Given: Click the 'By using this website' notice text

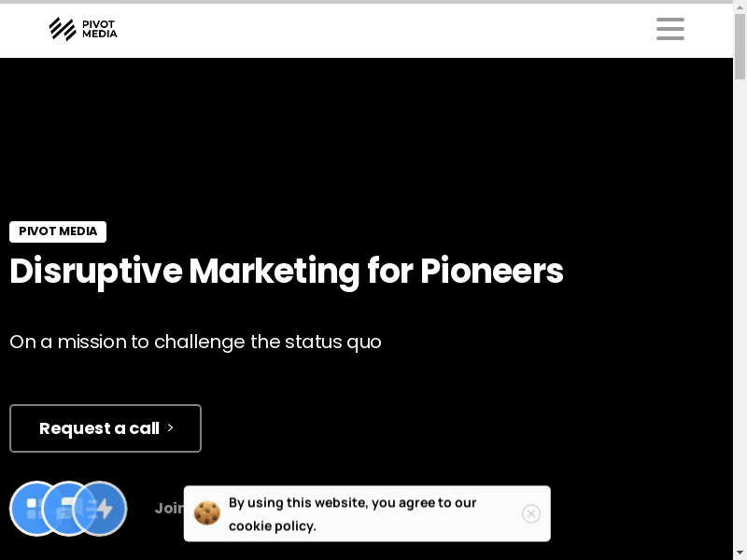Looking at the screenshot, I should click(x=353, y=502).
